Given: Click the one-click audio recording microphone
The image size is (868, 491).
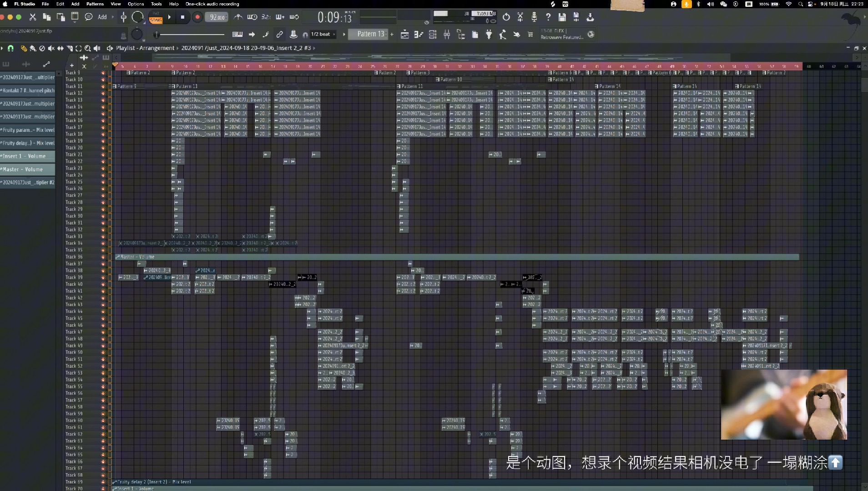Looking at the screenshot, I should click(x=534, y=17).
